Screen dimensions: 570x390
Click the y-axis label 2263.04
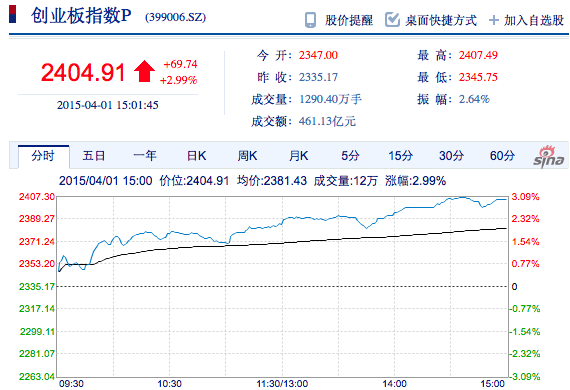pos(37,377)
